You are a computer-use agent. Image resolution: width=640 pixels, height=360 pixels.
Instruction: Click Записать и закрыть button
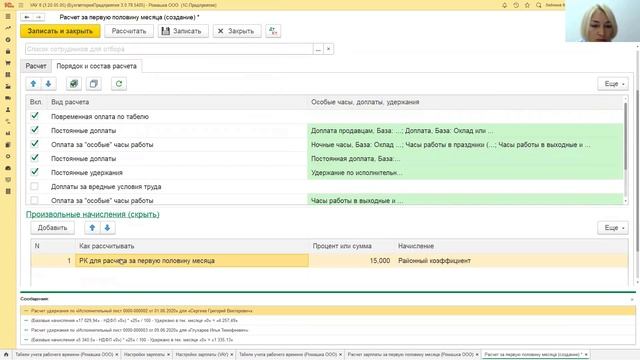pyautogui.click(x=60, y=31)
